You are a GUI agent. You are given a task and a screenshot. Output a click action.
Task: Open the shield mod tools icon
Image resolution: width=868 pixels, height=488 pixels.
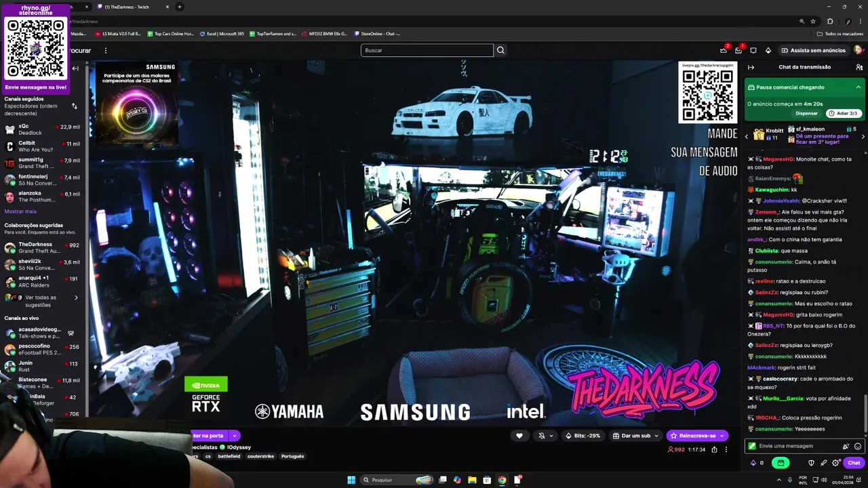811,463
